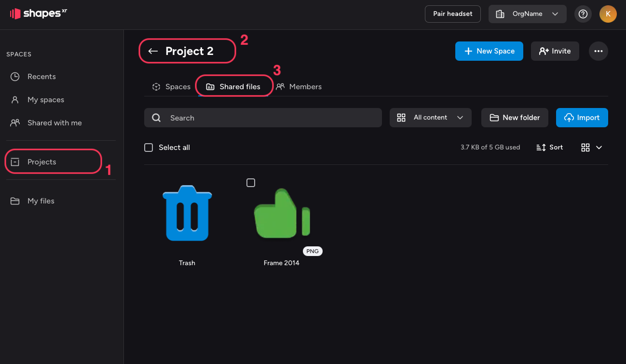Click the Trash folder icon
Screen dimensions: 626x364
click(x=187, y=213)
